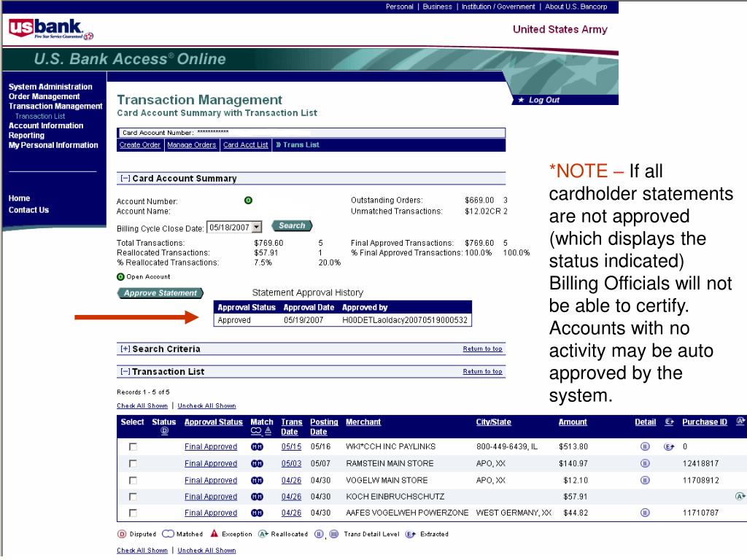Screen dimensions: 747x560
Task: Click Reallocated legend icon below table
Action: click(x=263, y=534)
